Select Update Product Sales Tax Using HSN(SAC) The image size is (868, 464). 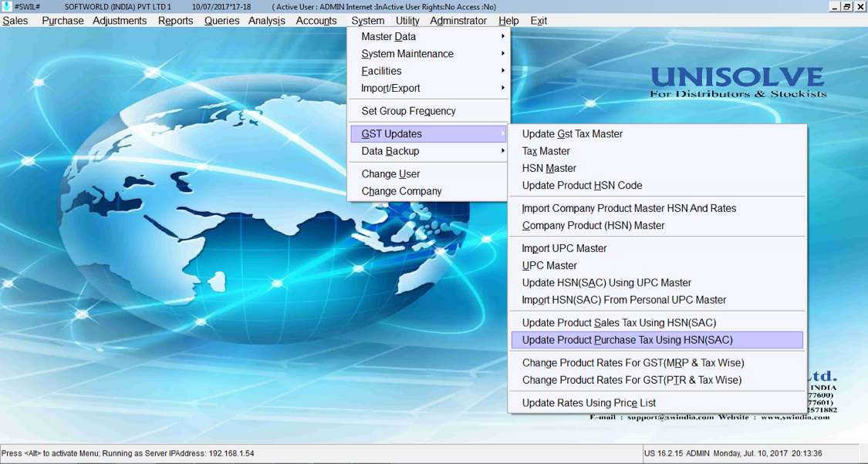[x=657, y=322]
